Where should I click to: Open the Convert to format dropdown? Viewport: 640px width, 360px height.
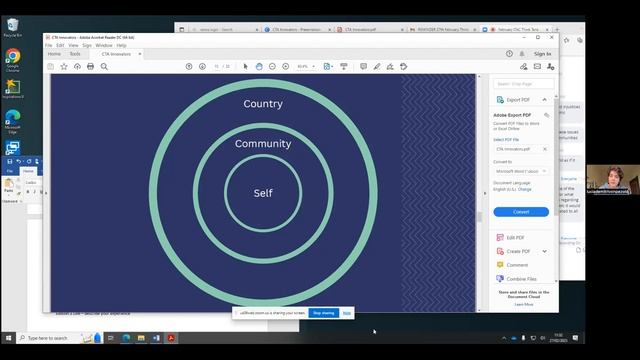[x=521, y=171]
